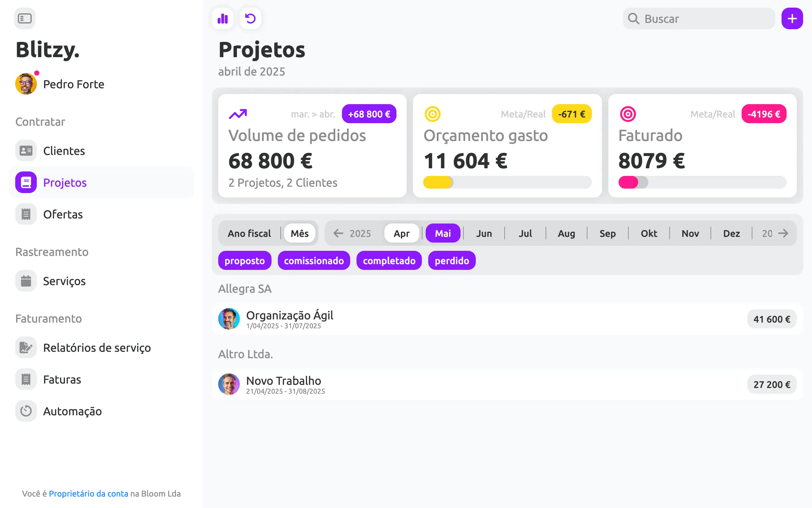Open the Proprietário da conta link
The width and height of the screenshot is (812, 508).
point(88,493)
